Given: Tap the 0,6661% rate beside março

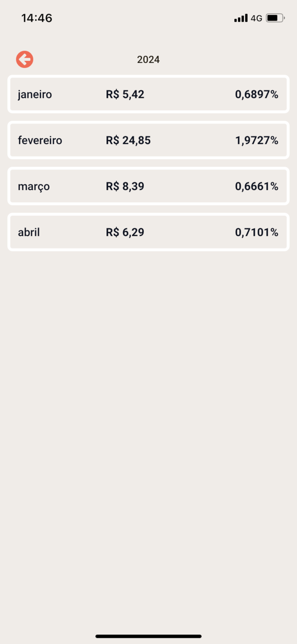Looking at the screenshot, I should point(257,186).
